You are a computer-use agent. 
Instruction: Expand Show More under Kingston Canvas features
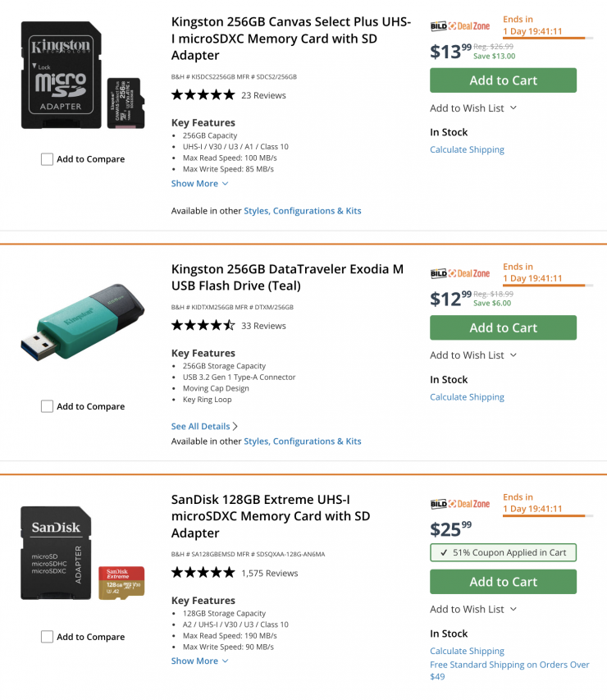(x=199, y=184)
